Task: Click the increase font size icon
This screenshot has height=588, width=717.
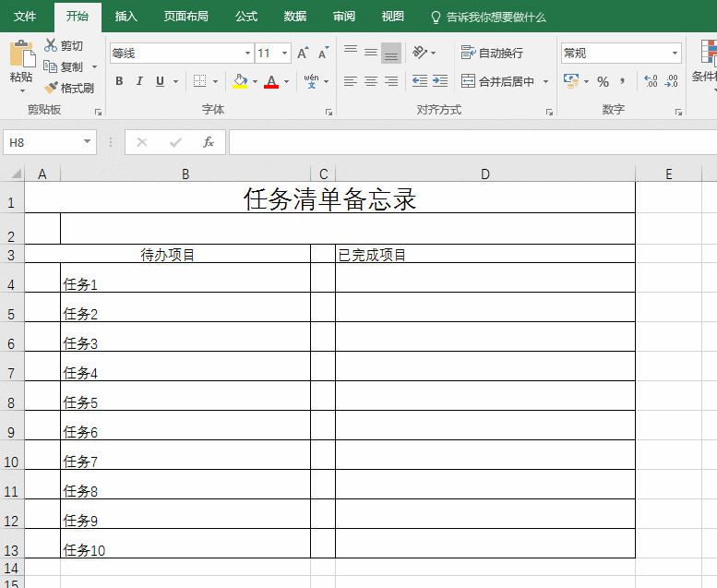Action: (303, 54)
